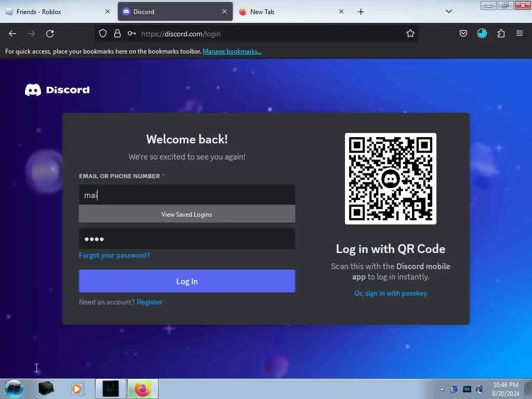Open the Firefox account avatar icon
Viewport: 532px width, 399px height.
coord(482,33)
